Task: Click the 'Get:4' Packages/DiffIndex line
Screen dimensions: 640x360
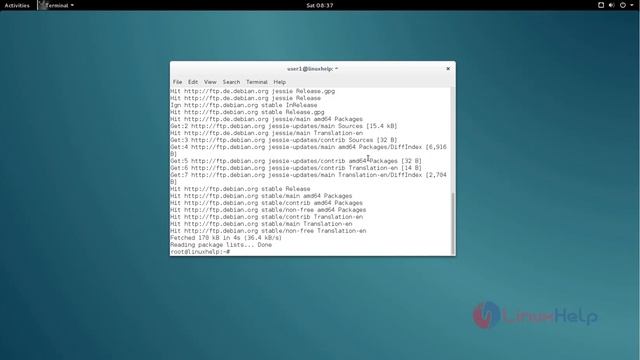Action: pos(309,150)
